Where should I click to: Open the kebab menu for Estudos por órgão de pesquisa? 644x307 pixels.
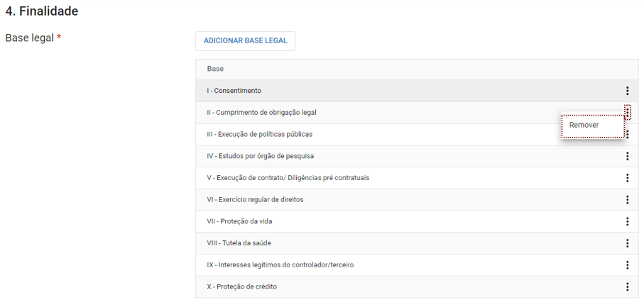pos(627,156)
